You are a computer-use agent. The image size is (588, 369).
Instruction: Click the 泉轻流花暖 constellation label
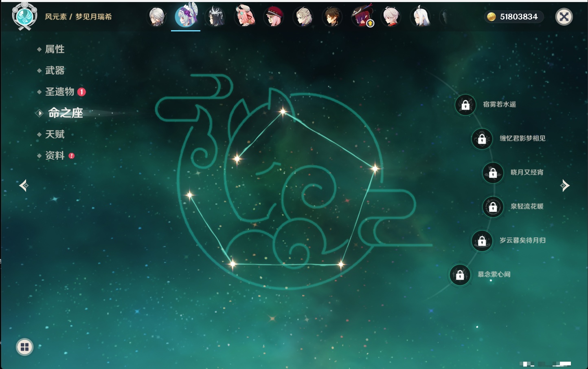(x=527, y=206)
